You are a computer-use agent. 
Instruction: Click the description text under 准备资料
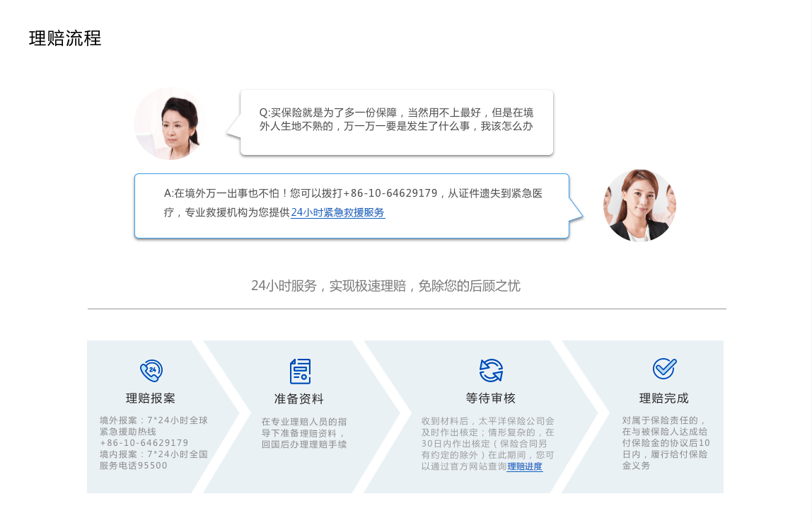pos(303,433)
